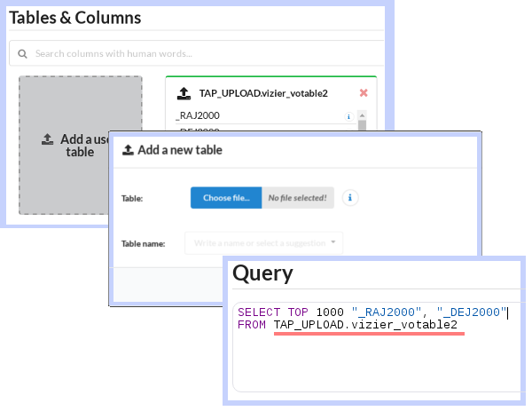The image size is (532, 411).
Task: Click the scroll up arrow of column list
Action: pos(362,115)
